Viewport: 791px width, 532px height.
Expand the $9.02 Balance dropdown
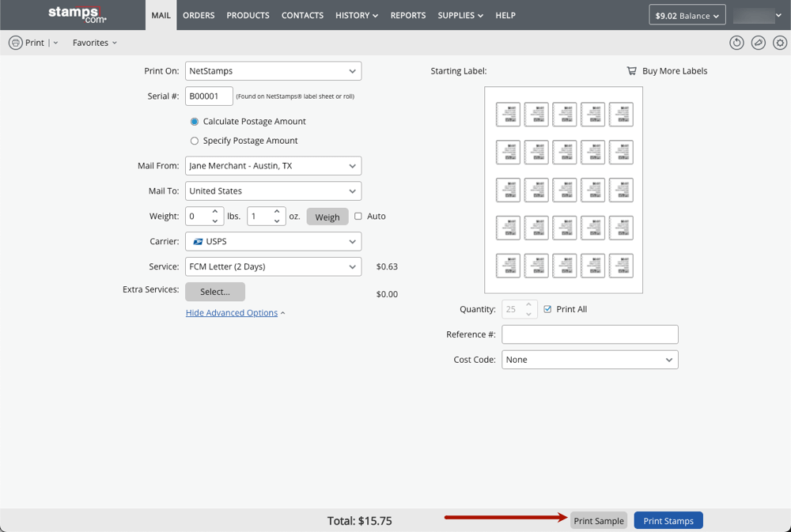(x=687, y=15)
